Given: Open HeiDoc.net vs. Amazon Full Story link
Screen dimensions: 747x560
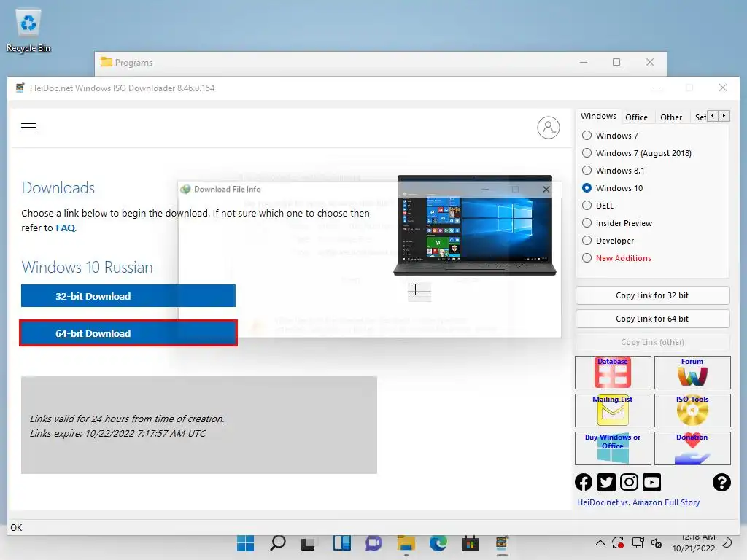Looking at the screenshot, I should [x=638, y=502].
